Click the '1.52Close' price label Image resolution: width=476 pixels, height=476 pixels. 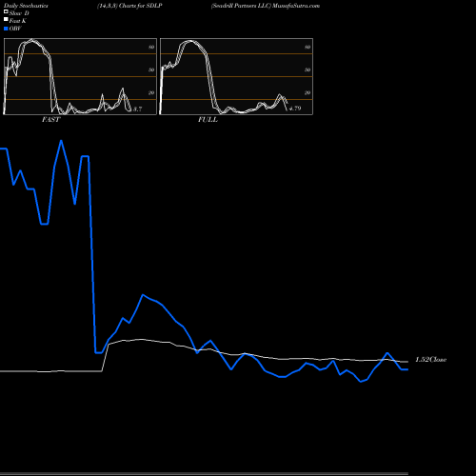pos(430,360)
